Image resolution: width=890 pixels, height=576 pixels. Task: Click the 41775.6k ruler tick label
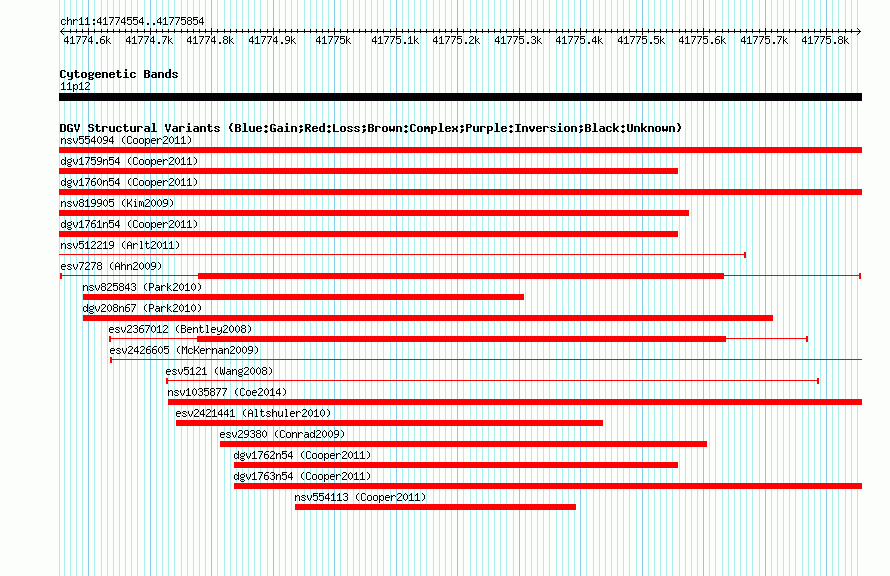pos(703,40)
